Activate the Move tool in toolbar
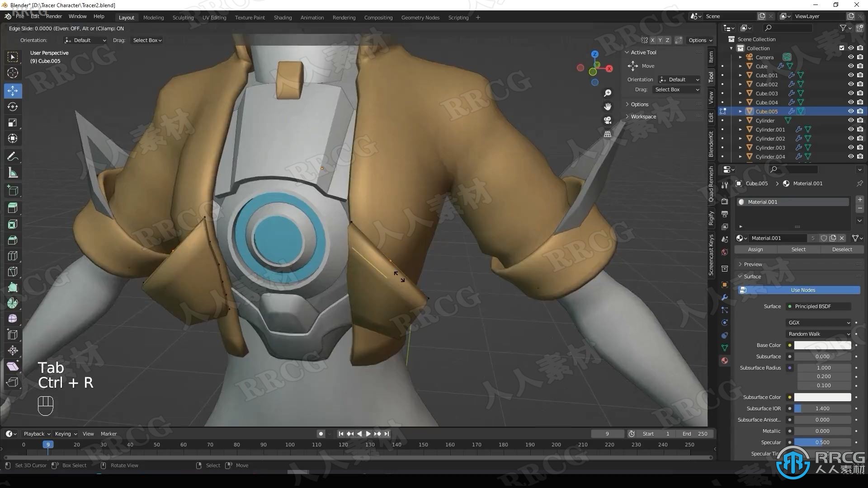The width and height of the screenshot is (868, 488). point(13,91)
